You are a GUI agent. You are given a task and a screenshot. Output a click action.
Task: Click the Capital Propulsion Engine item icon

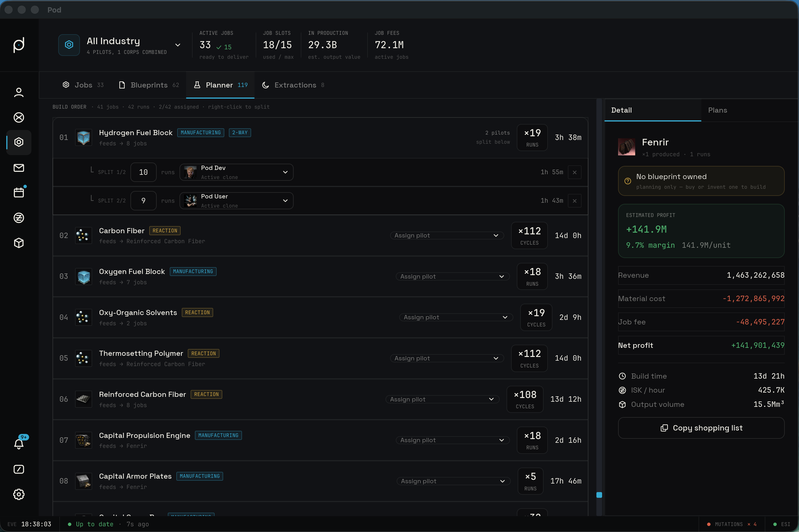pyautogui.click(x=83, y=440)
